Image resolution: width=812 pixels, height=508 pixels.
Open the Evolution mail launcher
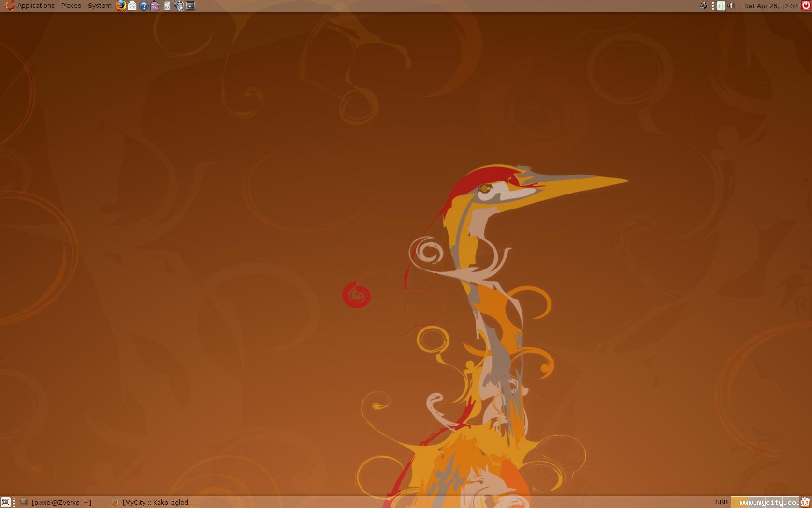tap(132, 6)
